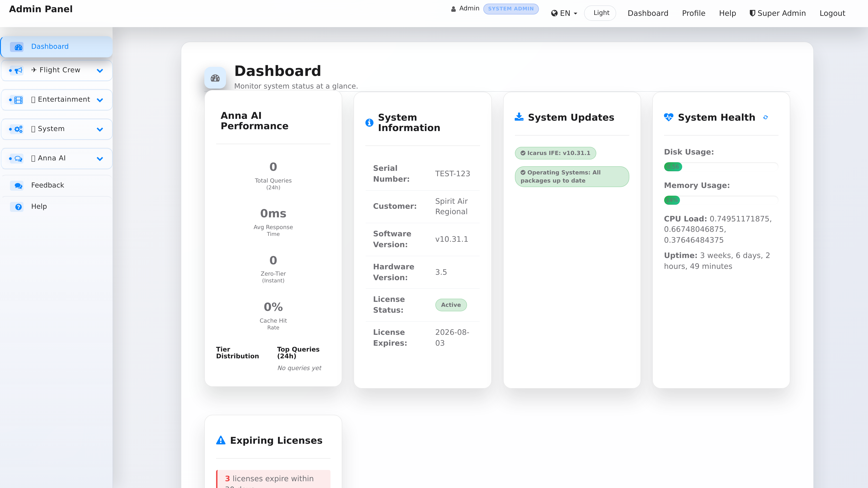Click the Monitor system status subtitle
This screenshot has height=488, width=868.
click(x=296, y=86)
